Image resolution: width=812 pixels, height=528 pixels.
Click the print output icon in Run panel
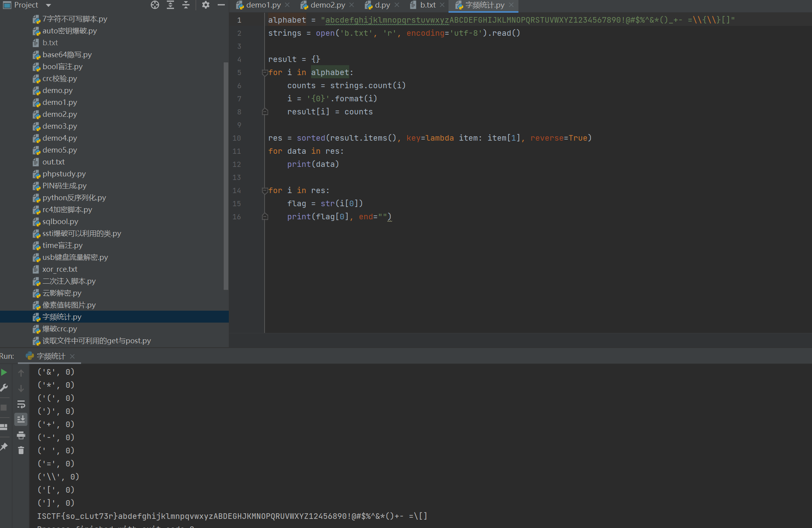(21, 435)
